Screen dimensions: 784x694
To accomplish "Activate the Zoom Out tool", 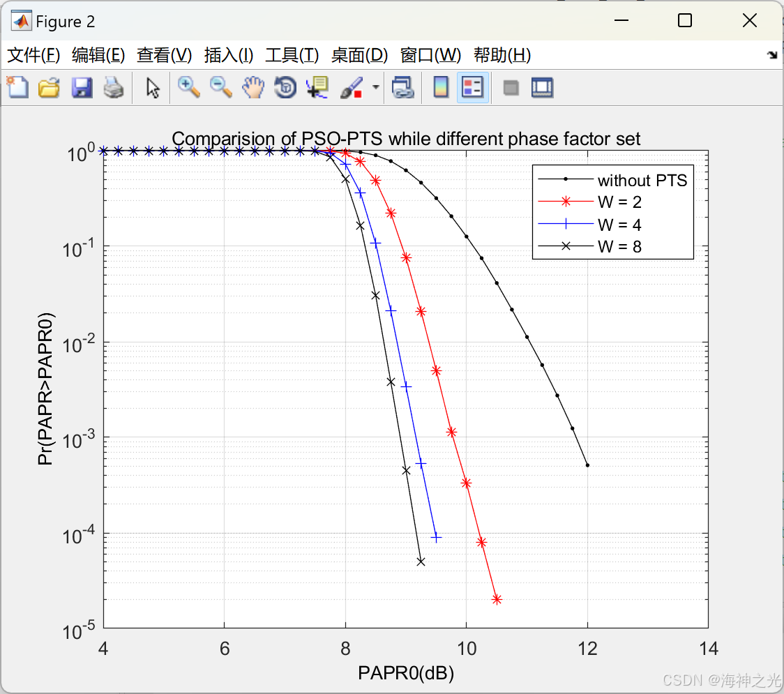I will tap(220, 87).
